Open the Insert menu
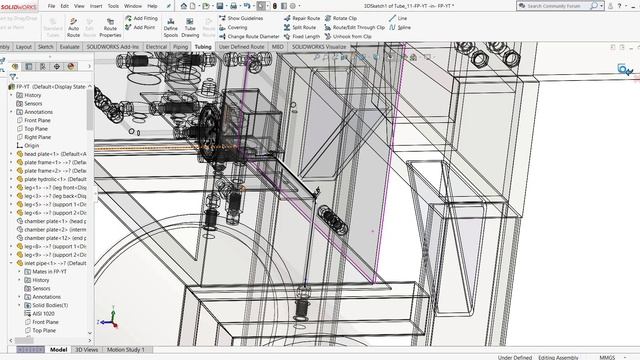The width and height of the screenshot is (640, 360). tap(96, 6)
